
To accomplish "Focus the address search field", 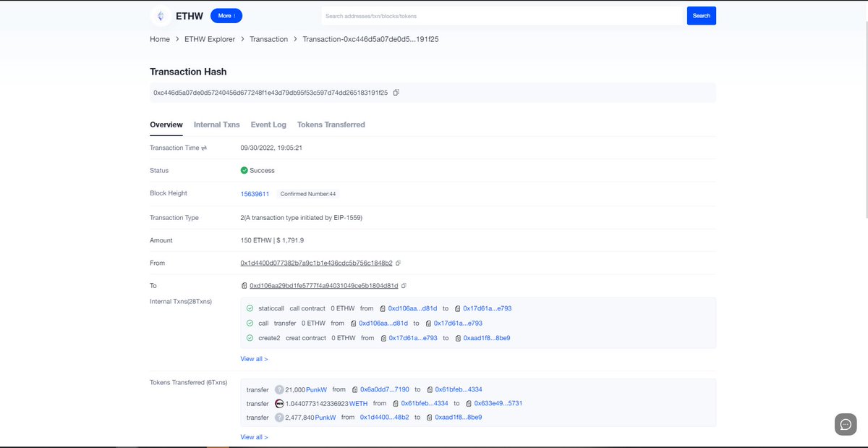I will pos(501,15).
